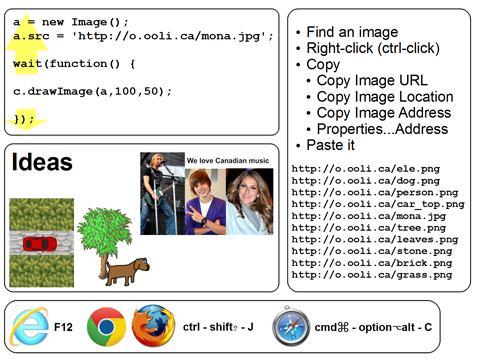This screenshot has height=360, width=480.
Task: Click the 'We love Canadian music' caption
Action: [228, 161]
